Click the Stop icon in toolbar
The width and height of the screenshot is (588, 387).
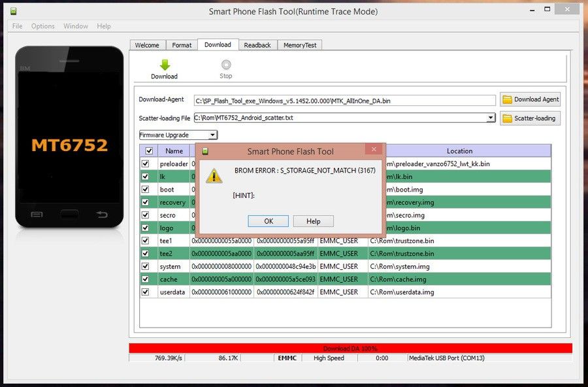pyautogui.click(x=226, y=65)
